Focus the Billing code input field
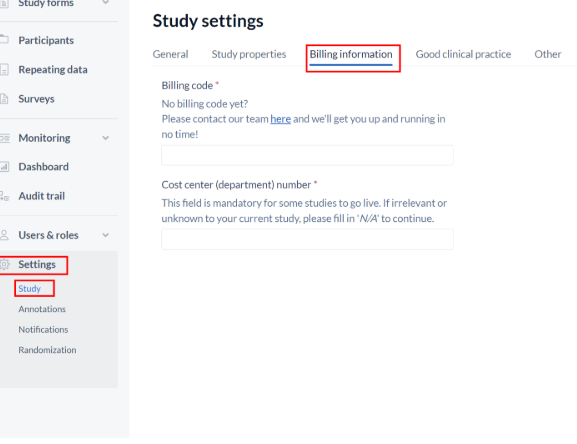The height and width of the screenshot is (444, 577). click(307, 155)
